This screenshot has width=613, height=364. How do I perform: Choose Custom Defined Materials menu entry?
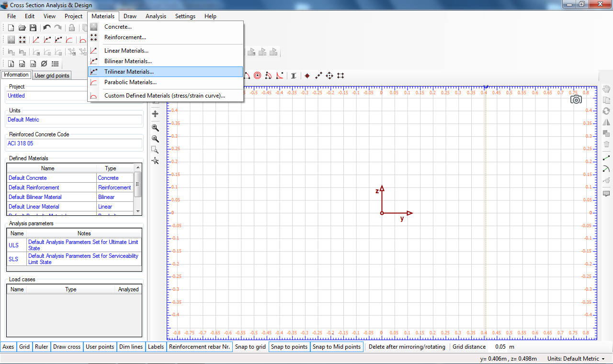click(x=166, y=96)
